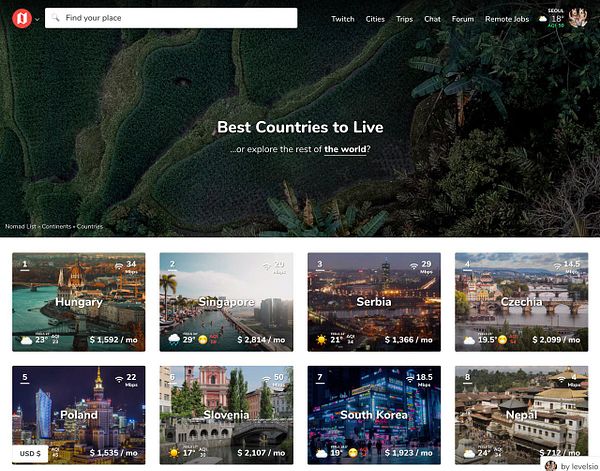
Task: Click the '$ 1,366 / mo' price on Serbia
Action: coord(409,340)
